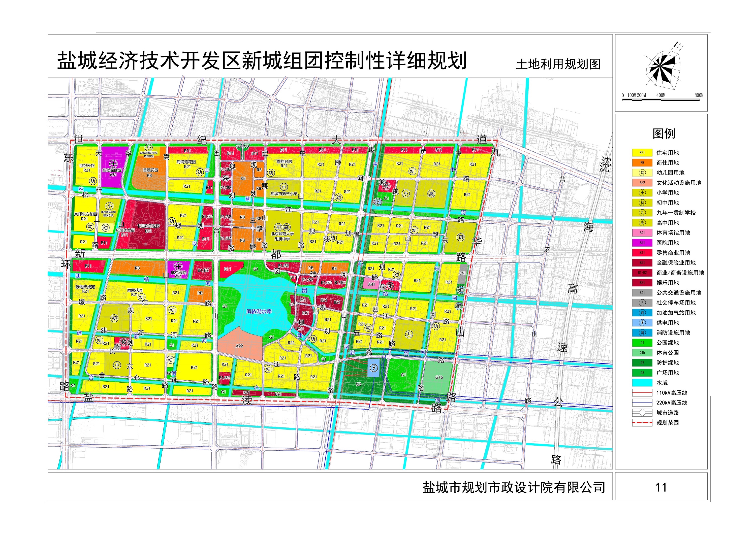Click the 香溪花园 RB parcel label

(x=150, y=173)
